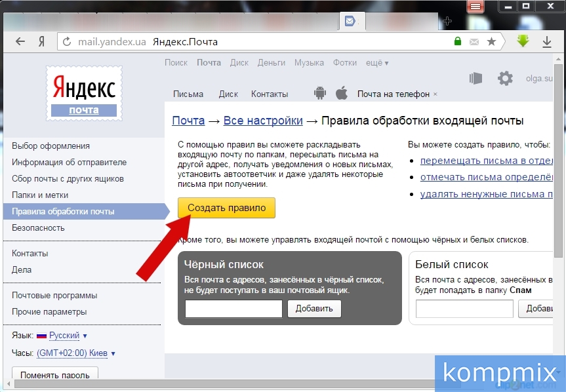Open 'Почтовые программы' settings section
This screenshot has height=392, width=566.
[x=54, y=296]
